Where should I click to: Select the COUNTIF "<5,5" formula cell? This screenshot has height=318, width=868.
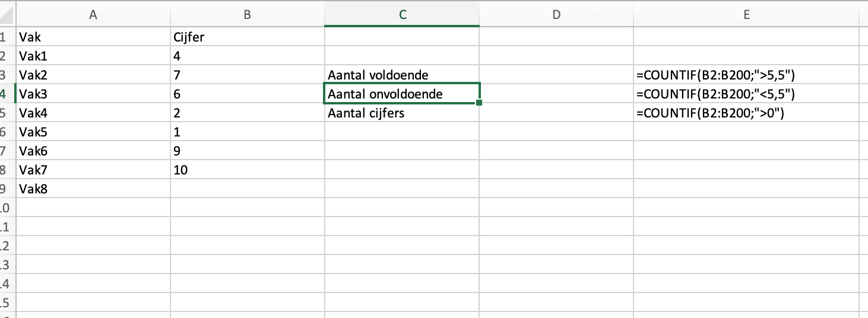pos(746,94)
